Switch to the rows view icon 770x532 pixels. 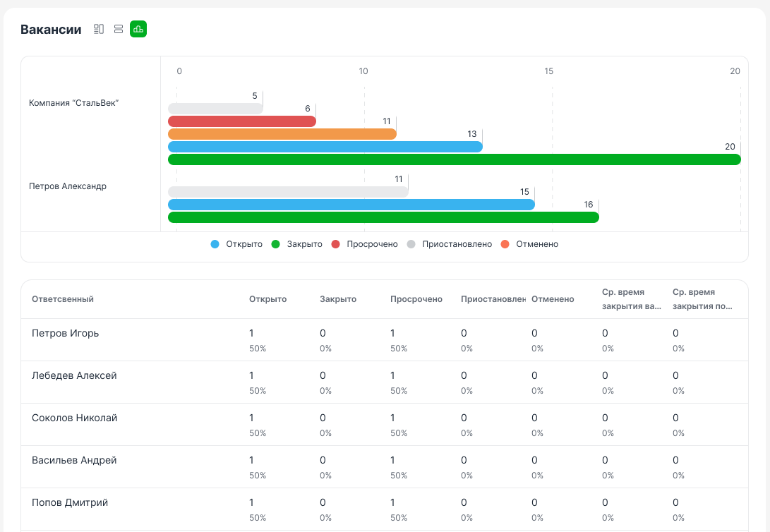119,30
